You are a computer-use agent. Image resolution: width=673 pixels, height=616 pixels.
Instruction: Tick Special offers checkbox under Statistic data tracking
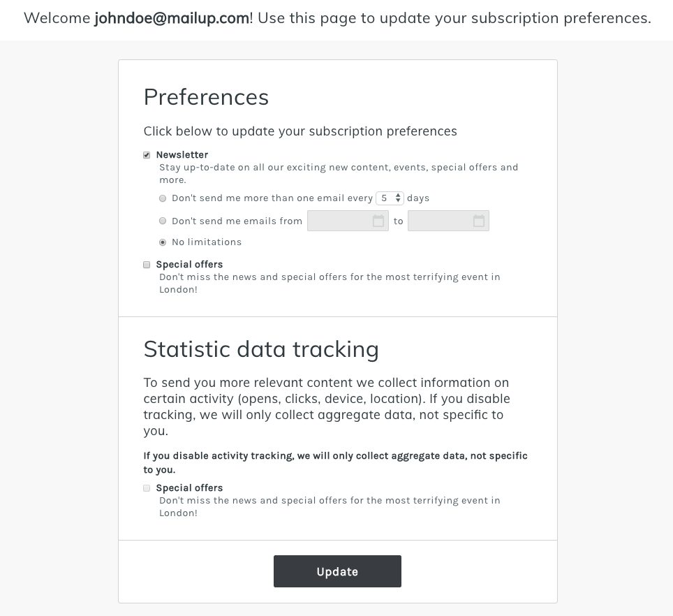(147, 488)
